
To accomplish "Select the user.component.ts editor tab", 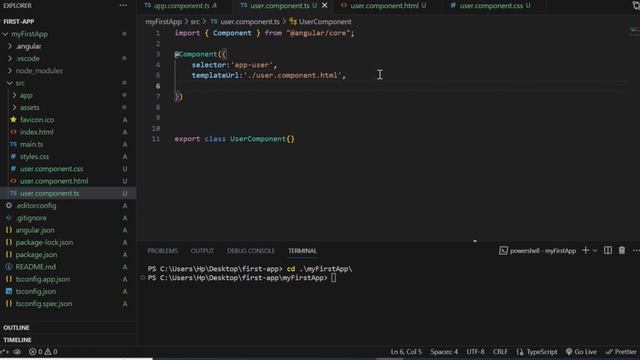I will click(x=280, y=5).
